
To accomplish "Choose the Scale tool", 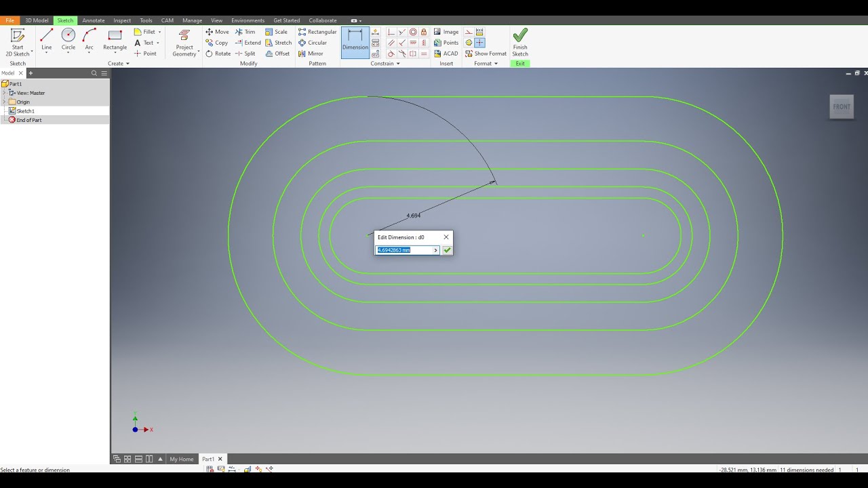I will [276, 32].
